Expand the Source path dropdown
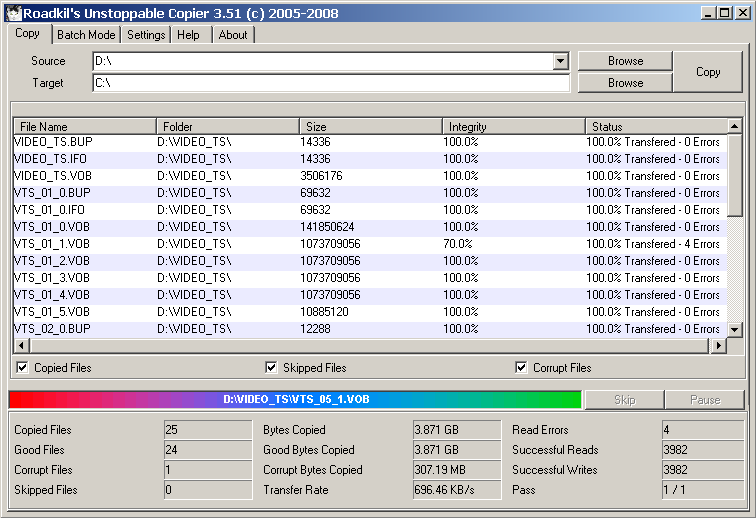This screenshot has width=756, height=518. 560,62
